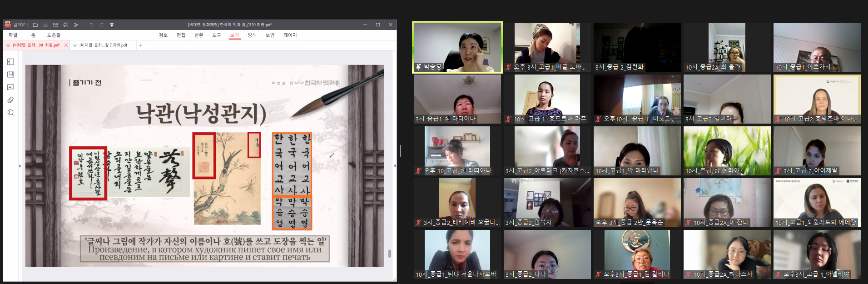Viewport: 868px width, 284px height.
Task: Print the document with the printer icon
Action: 66,25
